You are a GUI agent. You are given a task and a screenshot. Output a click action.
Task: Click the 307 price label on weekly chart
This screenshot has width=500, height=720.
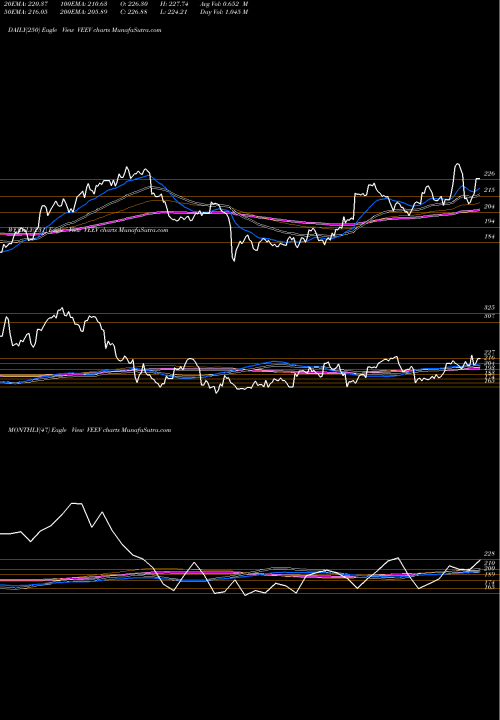pos(489,316)
